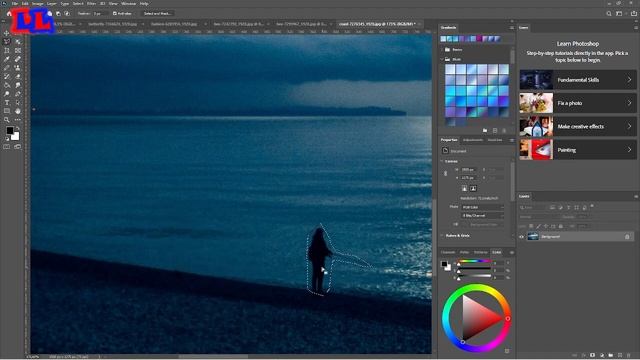Screen dimensions: 640x360
Task: Delete layer using Layers panel trash icon
Action: (x=629, y=355)
